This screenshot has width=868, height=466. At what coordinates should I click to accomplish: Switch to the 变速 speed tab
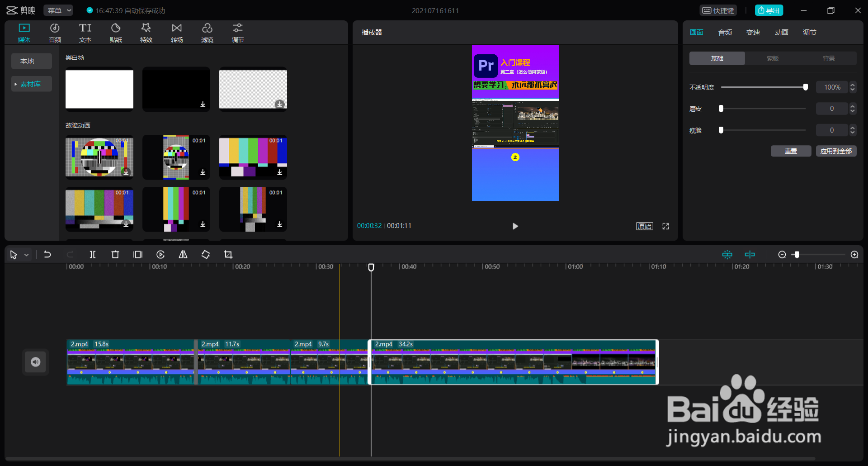pos(753,33)
